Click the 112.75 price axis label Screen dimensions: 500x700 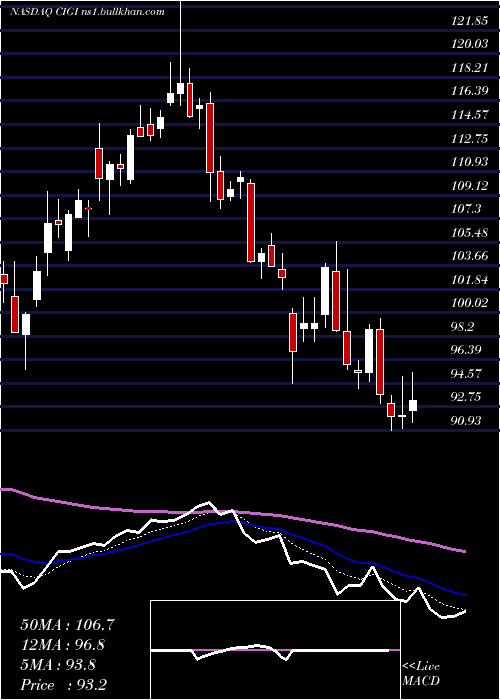(468, 139)
